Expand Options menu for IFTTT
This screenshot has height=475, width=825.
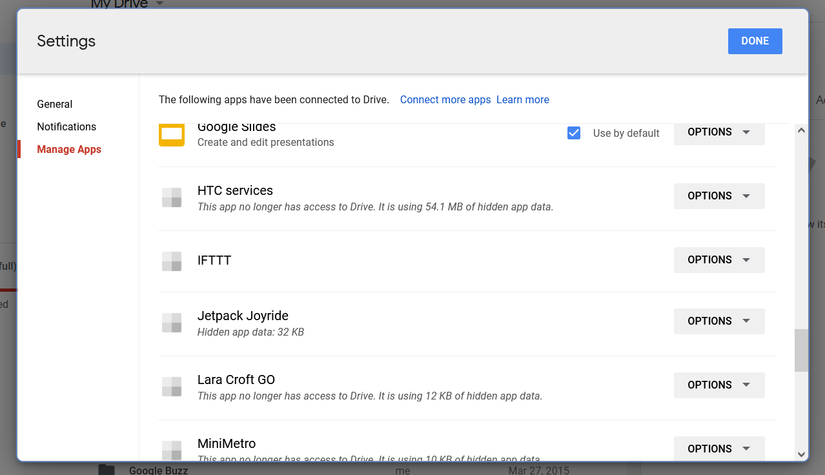[x=719, y=260]
